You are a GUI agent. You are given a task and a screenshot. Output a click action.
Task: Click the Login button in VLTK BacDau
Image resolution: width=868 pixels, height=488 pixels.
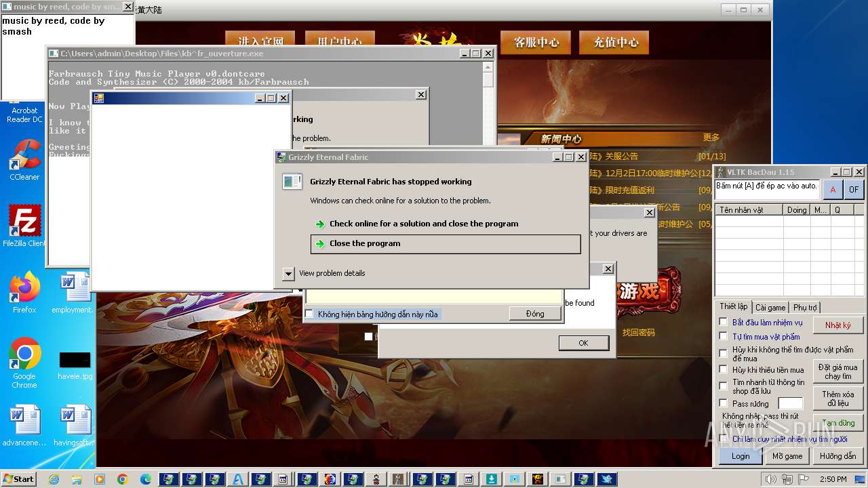coord(741,456)
